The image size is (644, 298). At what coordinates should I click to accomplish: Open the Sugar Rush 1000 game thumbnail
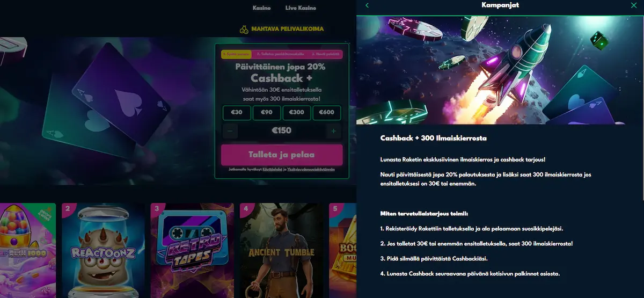[28, 250]
